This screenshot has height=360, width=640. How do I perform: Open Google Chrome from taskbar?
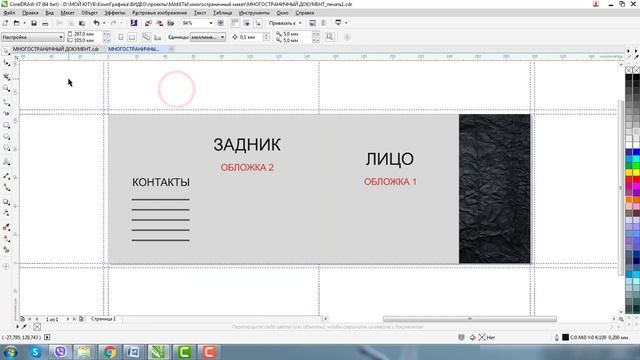tap(109, 351)
